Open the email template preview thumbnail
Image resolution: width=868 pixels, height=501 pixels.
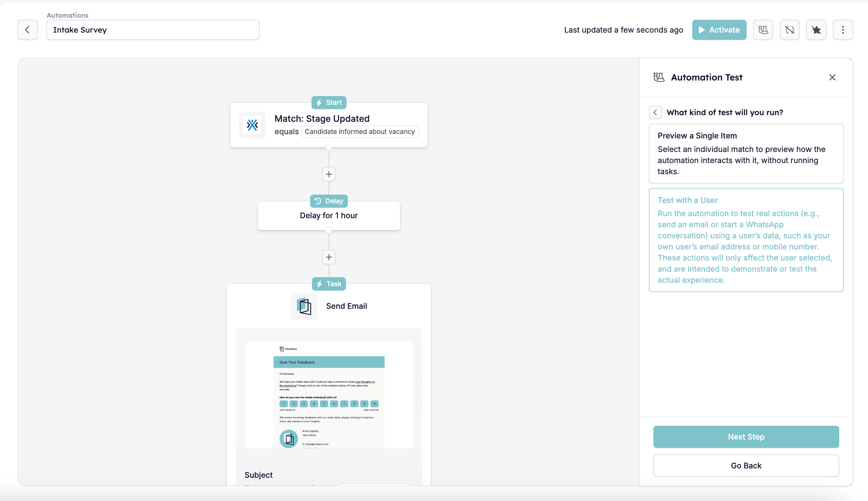tap(329, 395)
